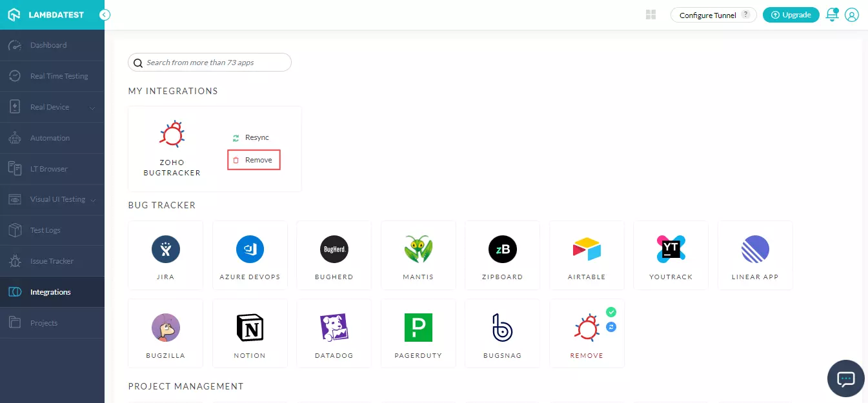Open the YouTrack integration
The image size is (868, 403).
point(671,250)
